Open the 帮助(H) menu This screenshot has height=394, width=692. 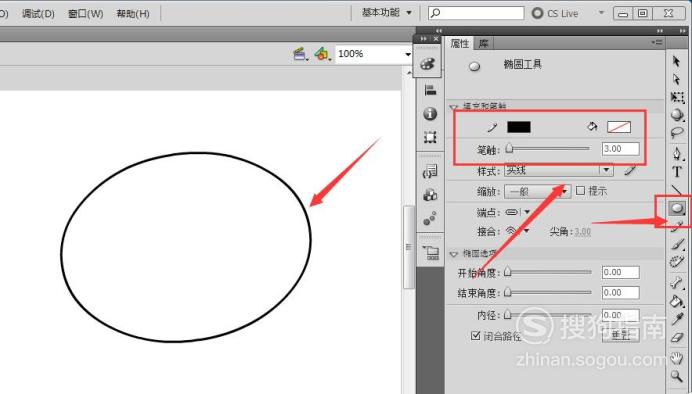point(133,14)
